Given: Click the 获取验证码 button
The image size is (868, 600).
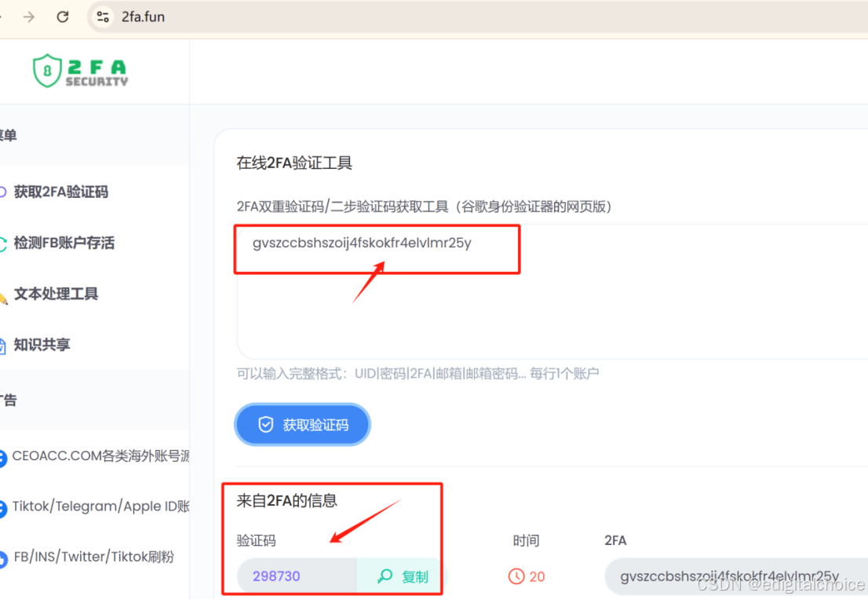Looking at the screenshot, I should (x=302, y=424).
